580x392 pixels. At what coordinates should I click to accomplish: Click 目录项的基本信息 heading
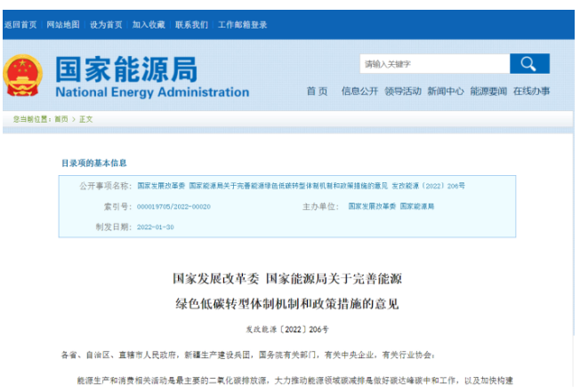[x=94, y=164]
